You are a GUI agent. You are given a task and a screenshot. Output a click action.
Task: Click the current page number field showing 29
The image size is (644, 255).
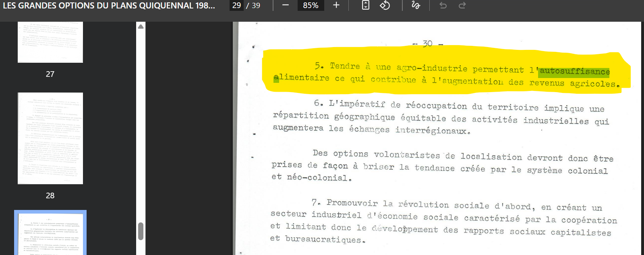click(237, 5)
